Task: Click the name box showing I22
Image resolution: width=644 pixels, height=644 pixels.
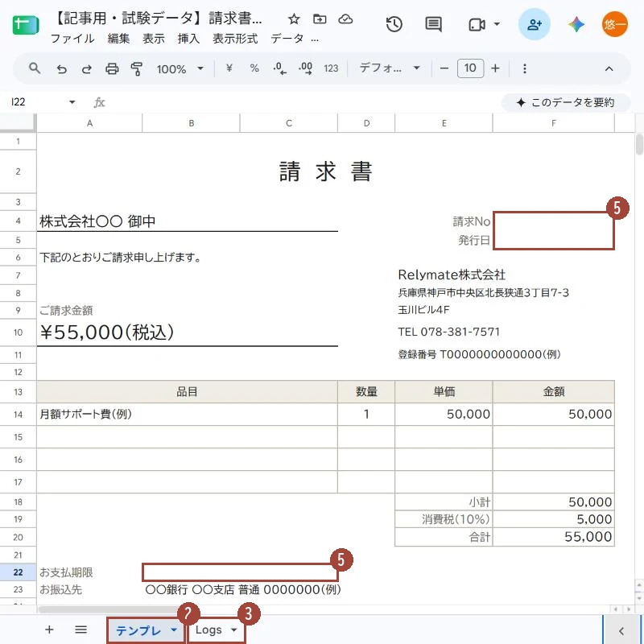Action: point(37,102)
